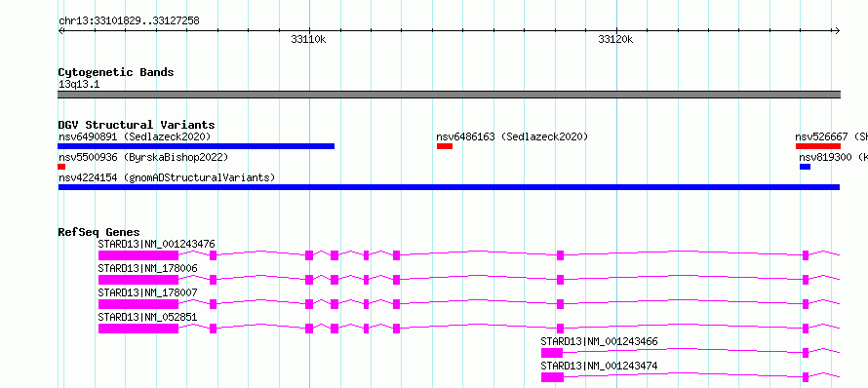
Task: Click the large first exon of NM_178006
Action: 138,280
